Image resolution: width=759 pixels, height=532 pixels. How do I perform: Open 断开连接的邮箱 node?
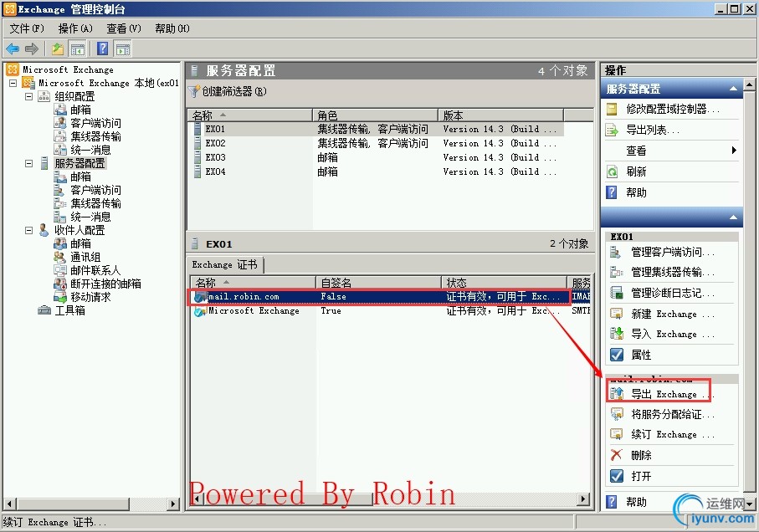tap(105, 284)
